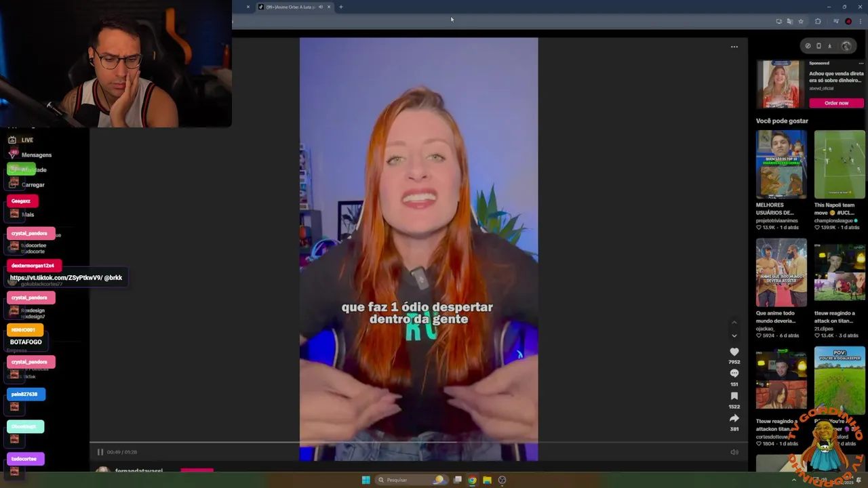Seek along the video progress bar
This screenshot has height=488, width=868.
(x=418, y=443)
